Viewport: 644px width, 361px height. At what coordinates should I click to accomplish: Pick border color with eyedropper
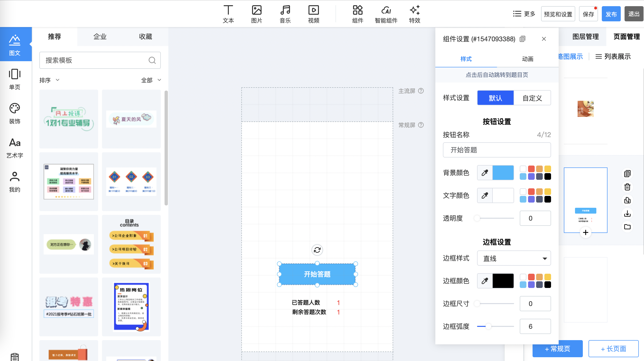[x=485, y=281]
